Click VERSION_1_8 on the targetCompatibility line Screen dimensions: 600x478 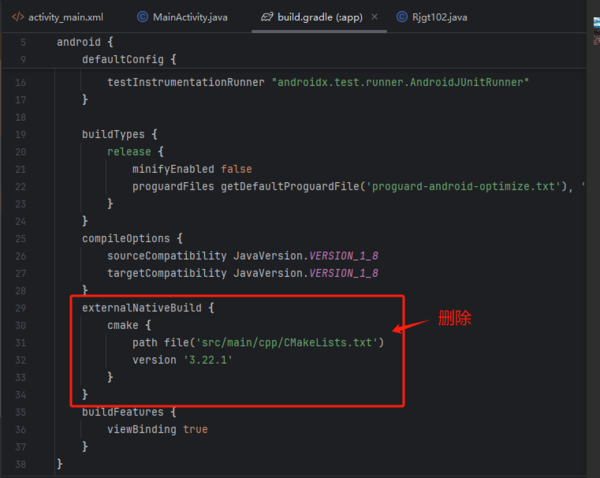tap(344, 273)
